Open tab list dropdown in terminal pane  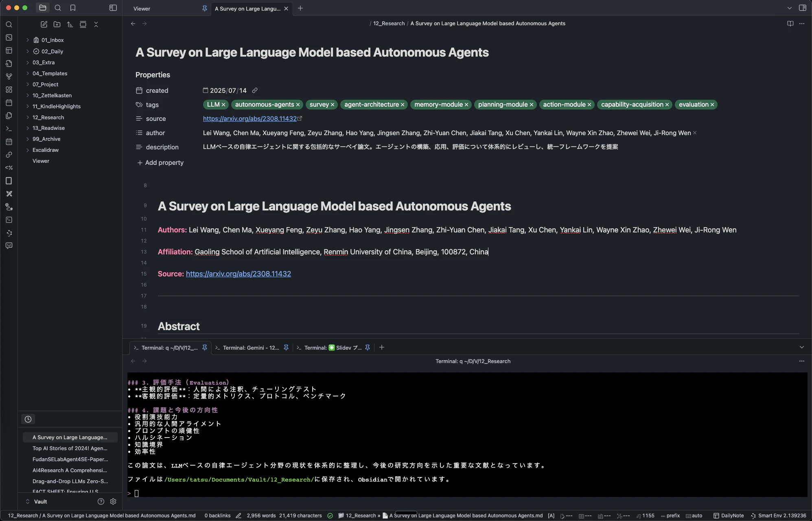(x=801, y=348)
